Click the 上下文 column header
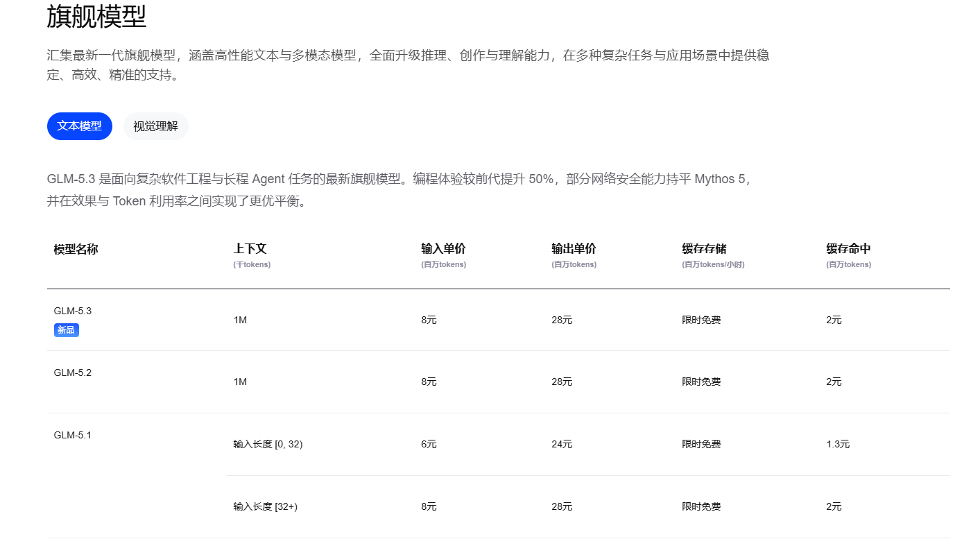The width and height of the screenshot is (980, 548). click(x=250, y=249)
